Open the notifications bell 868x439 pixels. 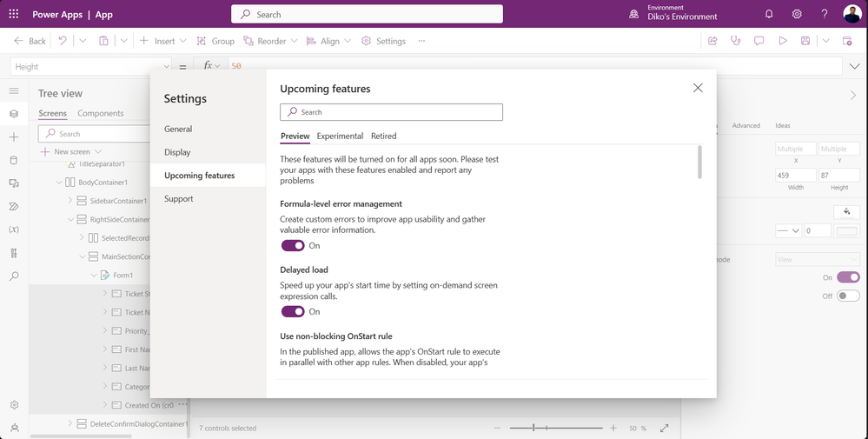[769, 15]
